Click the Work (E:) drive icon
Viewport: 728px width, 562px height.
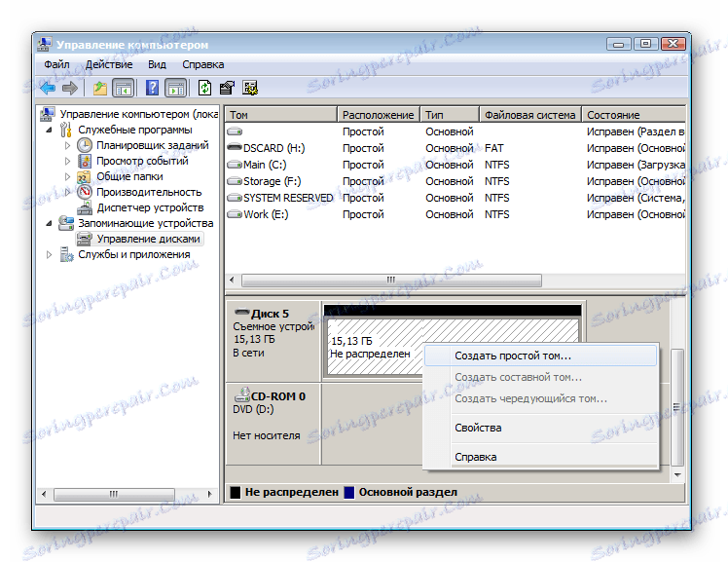pos(235,214)
